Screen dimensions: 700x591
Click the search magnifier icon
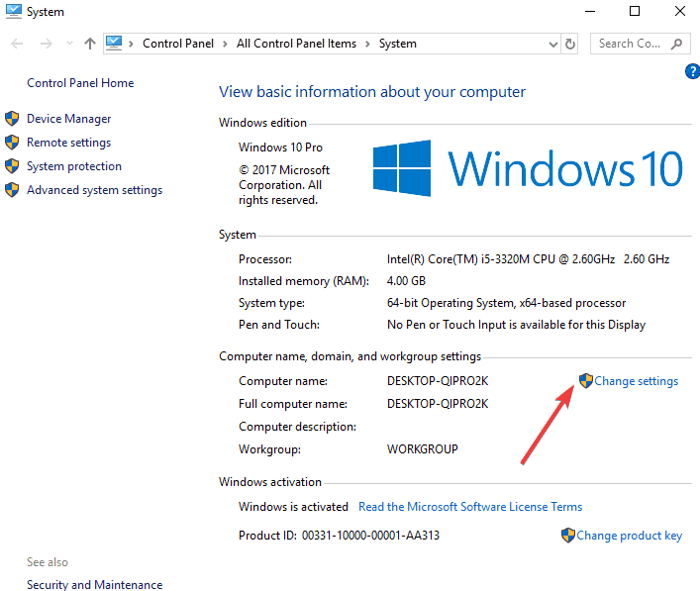pyautogui.click(x=677, y=44)
